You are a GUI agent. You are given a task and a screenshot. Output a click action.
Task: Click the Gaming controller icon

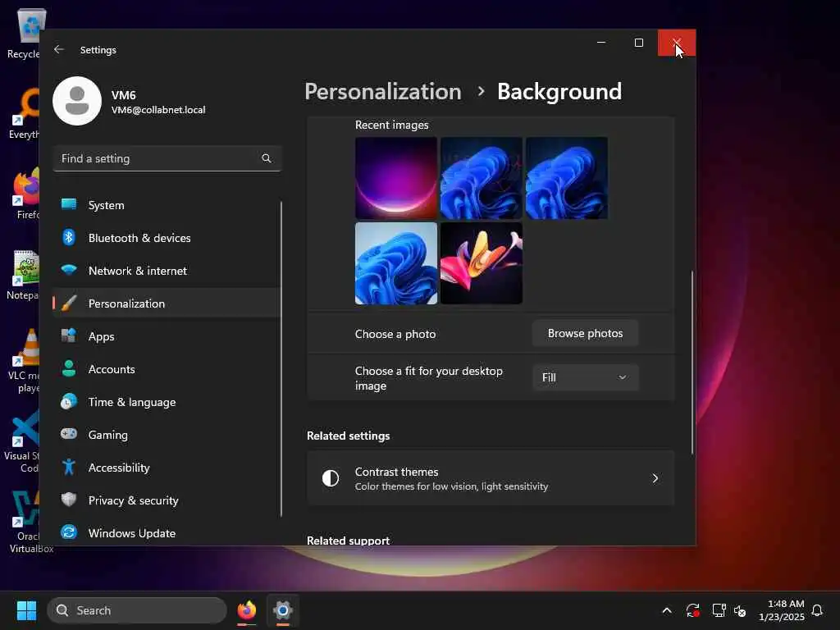coord(69,434)
